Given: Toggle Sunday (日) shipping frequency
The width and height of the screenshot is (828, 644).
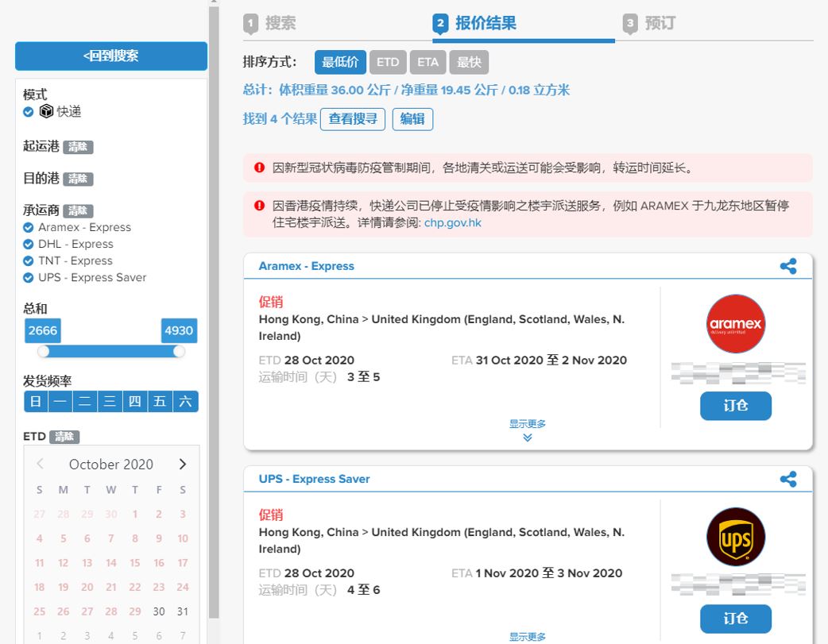Looking at the screenshot, I should click(36, 401).
